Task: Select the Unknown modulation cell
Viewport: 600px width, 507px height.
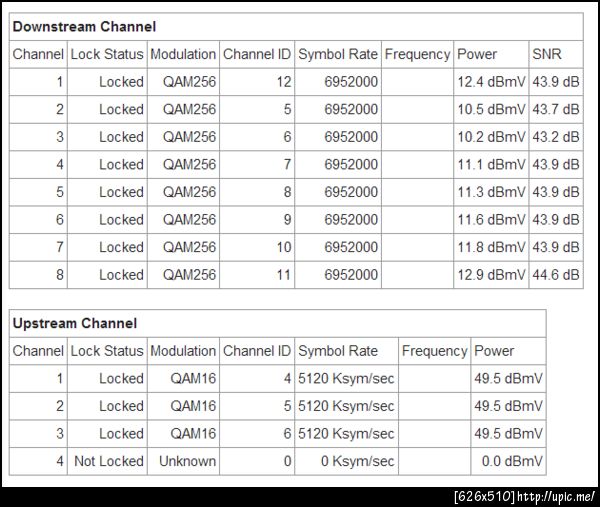Action: [187, 461]
